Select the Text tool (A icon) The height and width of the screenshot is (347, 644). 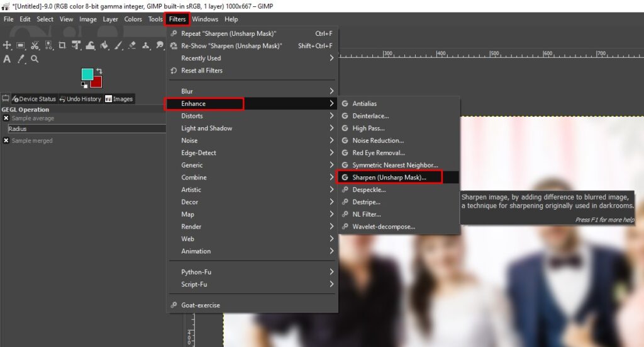tap(7, 59)
